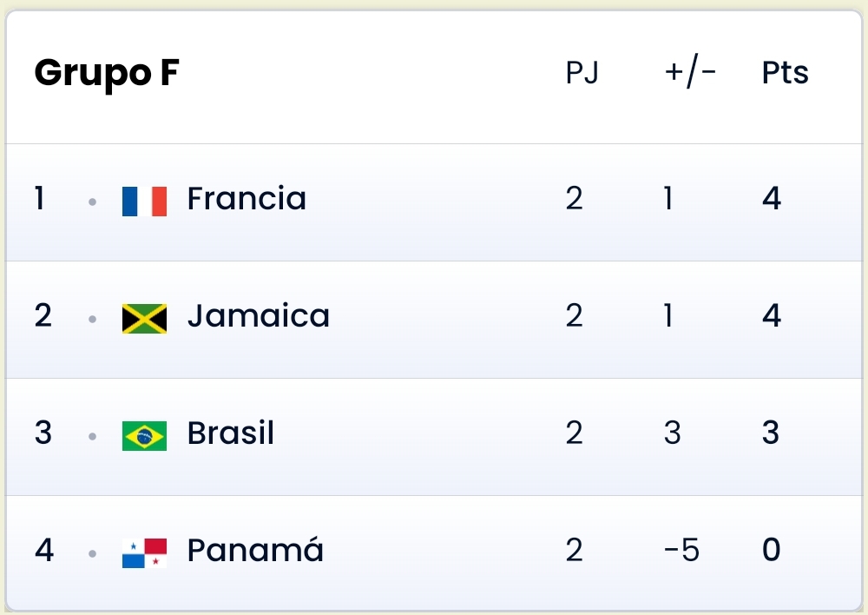Click the Pts column header

point(785,73)
